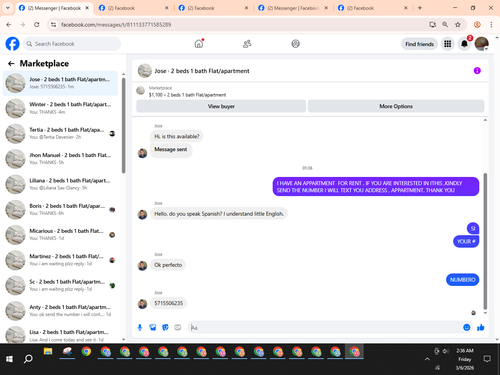Choose a sticker icon
The height and width of the screenshot is (375, 500).
(165, 327)
